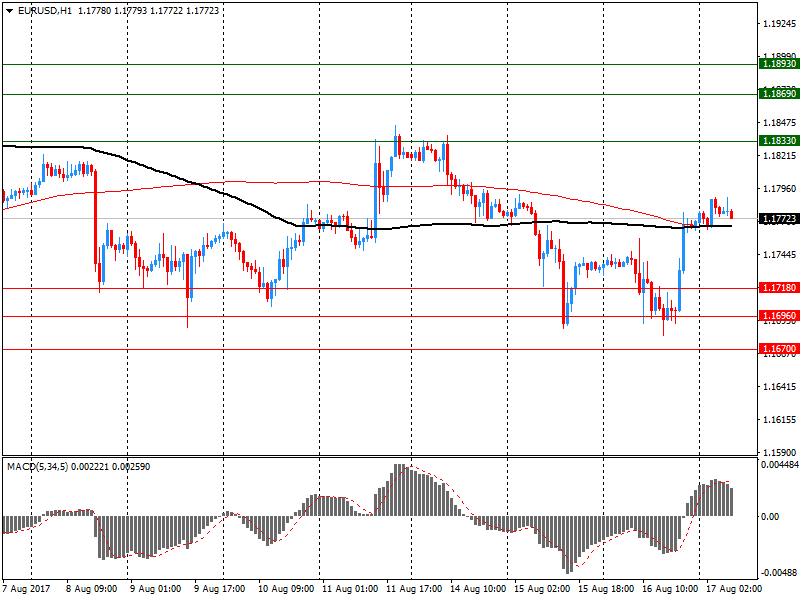
Task: Click the 11 Aug 17:00 time label
Action: pos(414,589)
